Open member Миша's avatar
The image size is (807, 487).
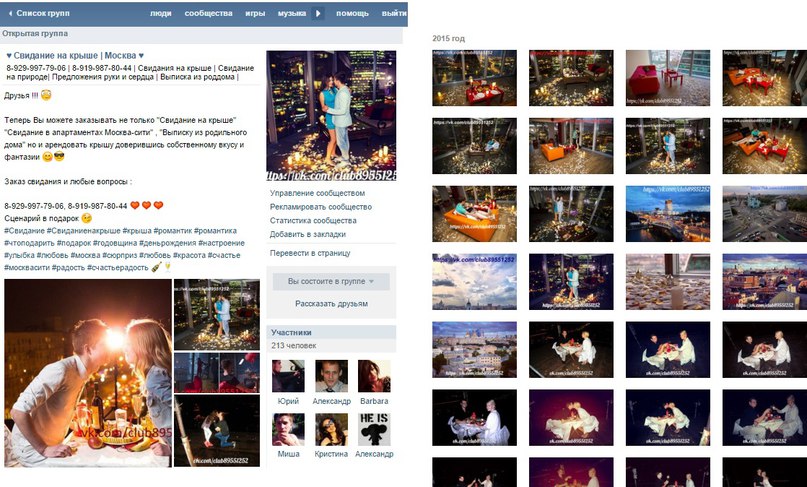pos(288,429)
